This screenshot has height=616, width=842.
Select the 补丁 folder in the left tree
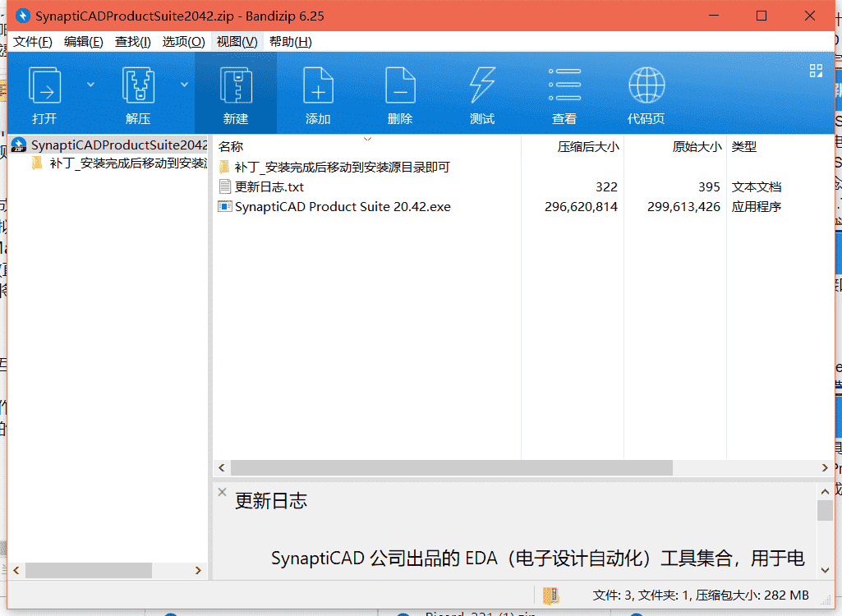[x=128, y=163]
